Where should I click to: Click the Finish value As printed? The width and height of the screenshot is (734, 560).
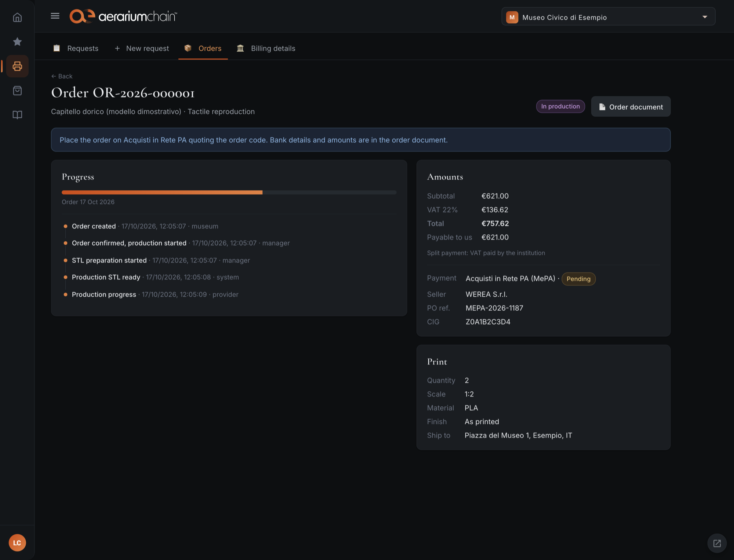click(x=482, y=422)
